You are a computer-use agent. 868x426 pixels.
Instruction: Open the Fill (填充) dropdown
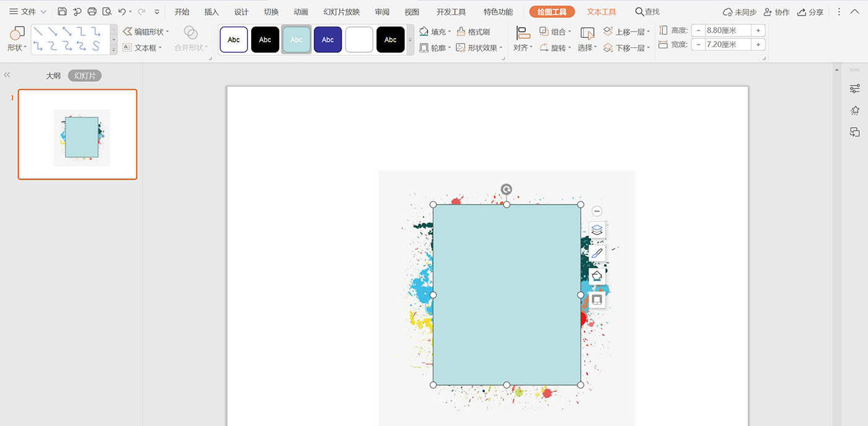tap(435, 32)
